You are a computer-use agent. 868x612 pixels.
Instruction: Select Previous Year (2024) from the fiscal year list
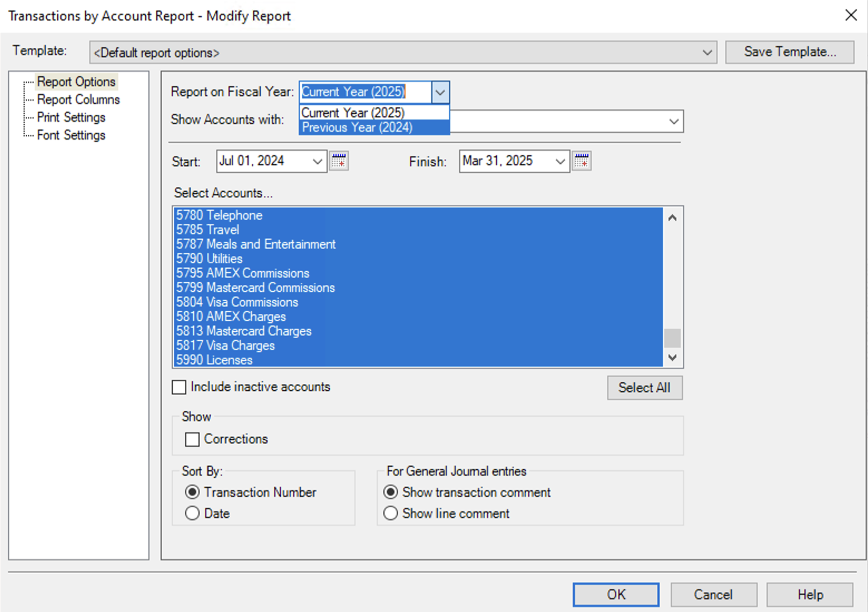357,127
